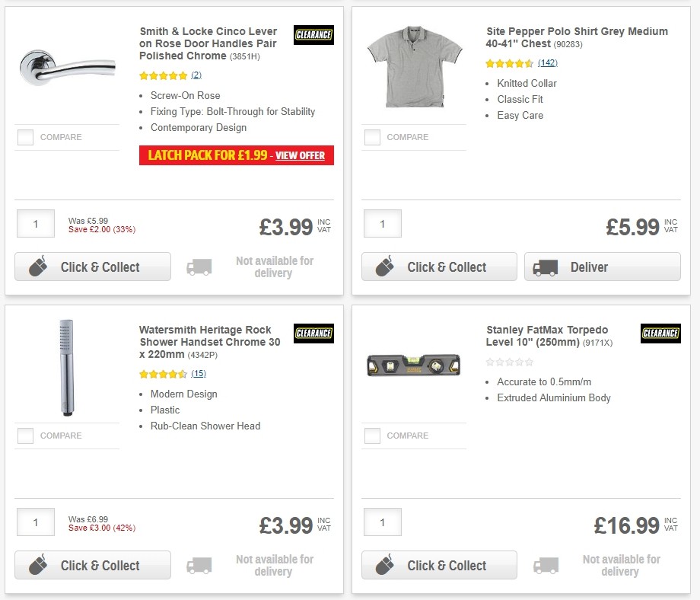Click the Clearance badge on the Watersmith shower handset

pyautogui.click(x=313, y=334)
